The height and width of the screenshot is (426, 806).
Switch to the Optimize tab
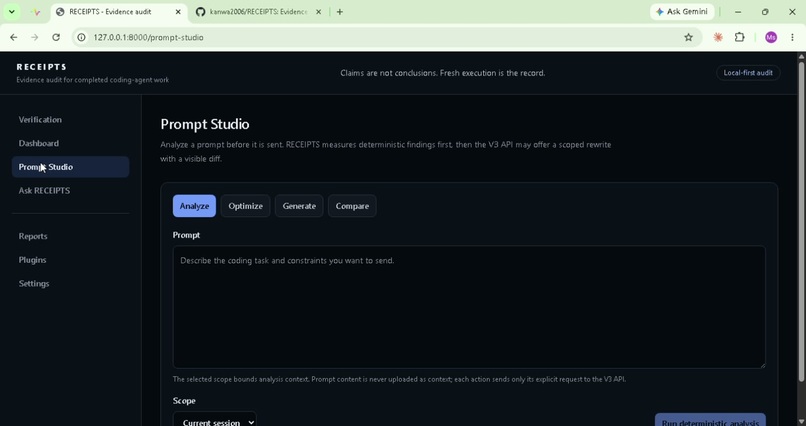click(x=245, y=206)
